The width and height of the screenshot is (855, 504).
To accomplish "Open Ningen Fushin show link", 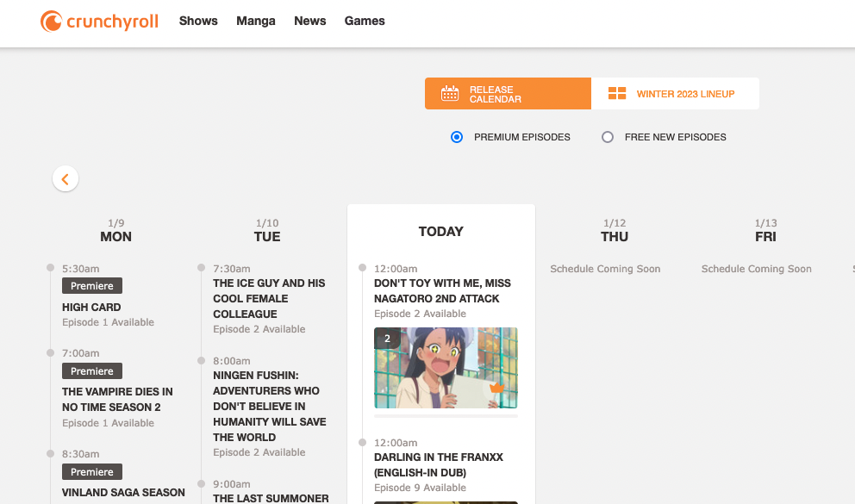I will pos(270,406).
